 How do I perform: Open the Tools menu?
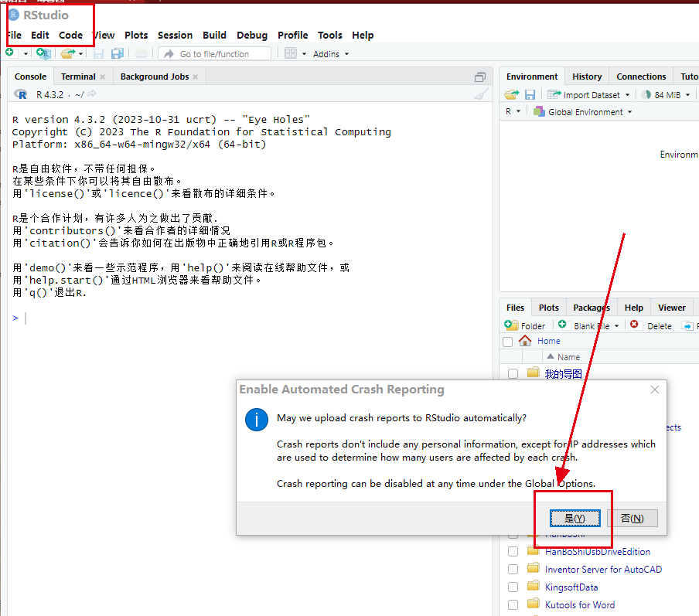(x=330, y=35)
